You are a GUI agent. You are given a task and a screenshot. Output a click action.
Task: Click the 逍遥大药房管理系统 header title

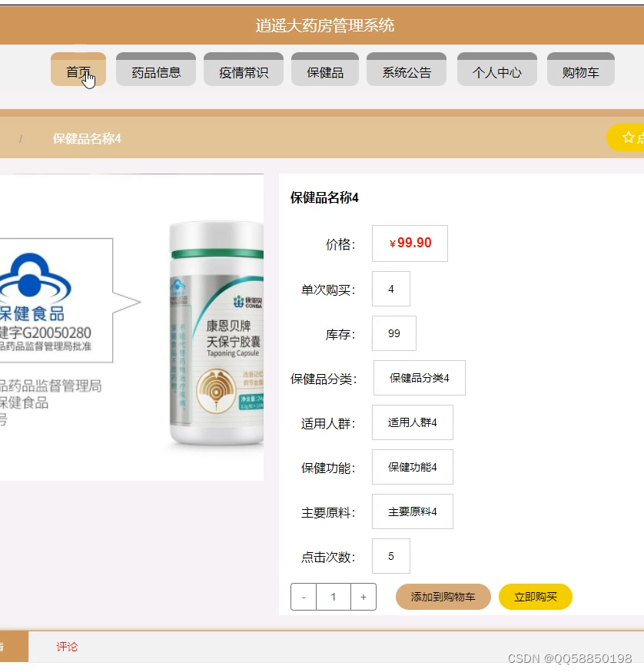coord(325,25)
